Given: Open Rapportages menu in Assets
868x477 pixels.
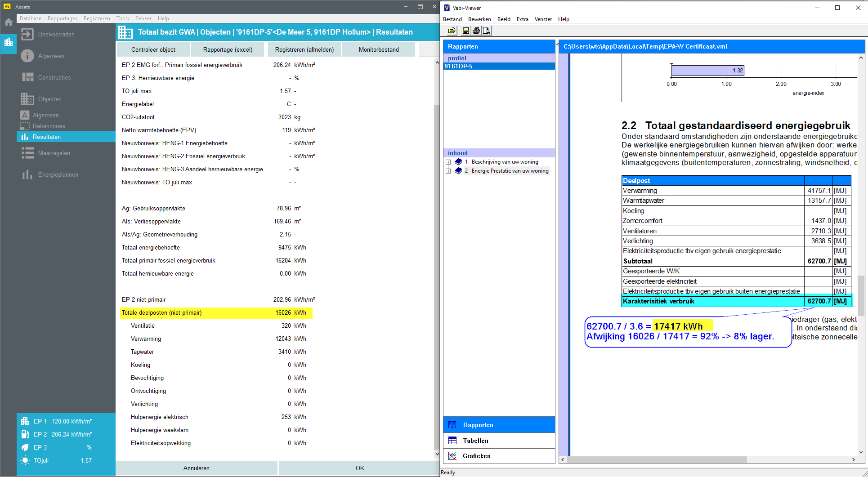Looking at the screenshot, I should coord(63,18).
